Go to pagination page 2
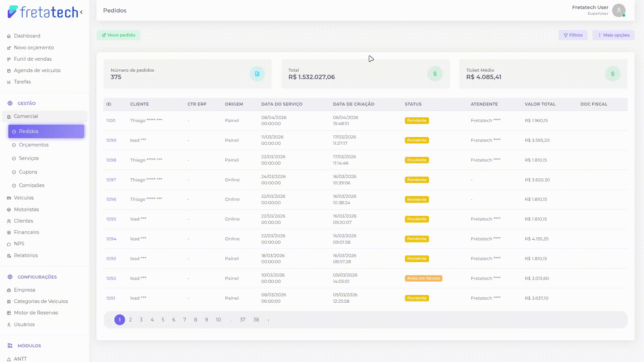The height and width of the screenshot is (362, 644). tap(130, 320)
